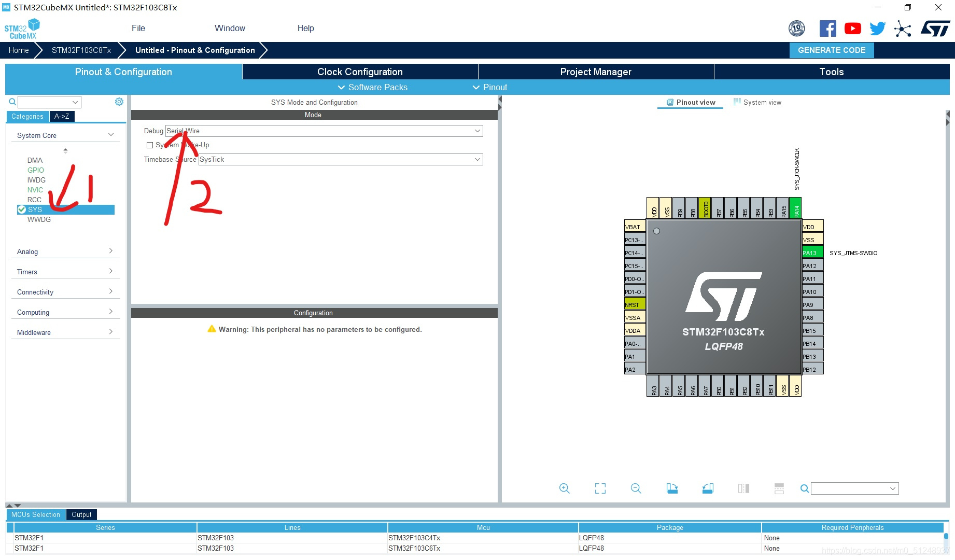Rotate the chip counter-clockwise
This screenshot has height=560, width=955.
[708, 488]
